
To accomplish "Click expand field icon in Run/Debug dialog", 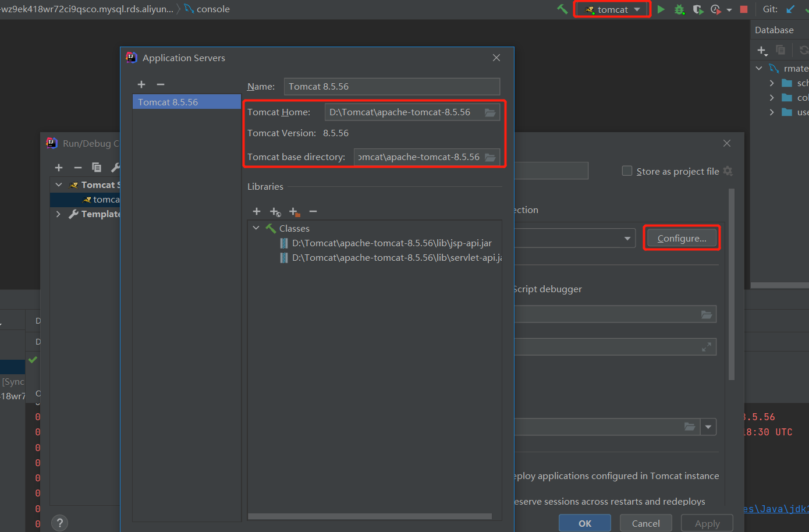I will pyautogui.click(x=707, y=347).
